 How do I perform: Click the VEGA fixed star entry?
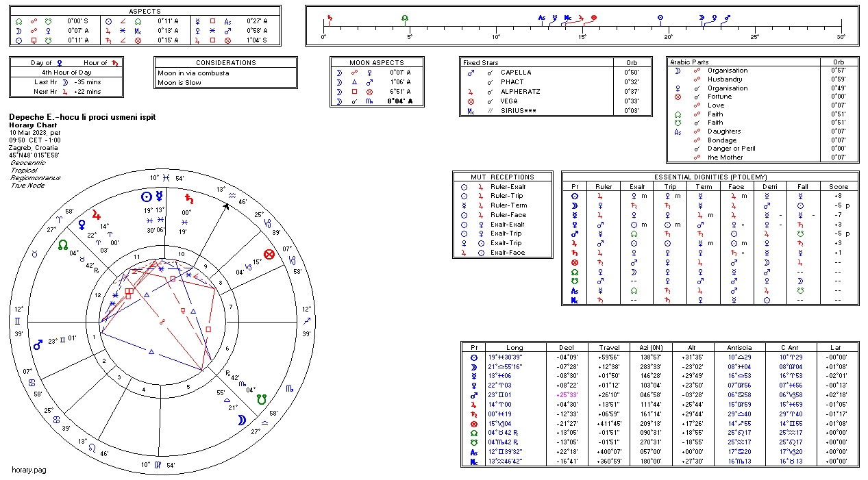[x=510, y=101]
